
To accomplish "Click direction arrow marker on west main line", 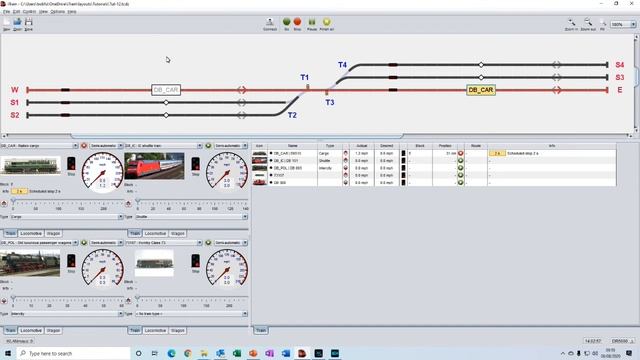I will (242, 90).
